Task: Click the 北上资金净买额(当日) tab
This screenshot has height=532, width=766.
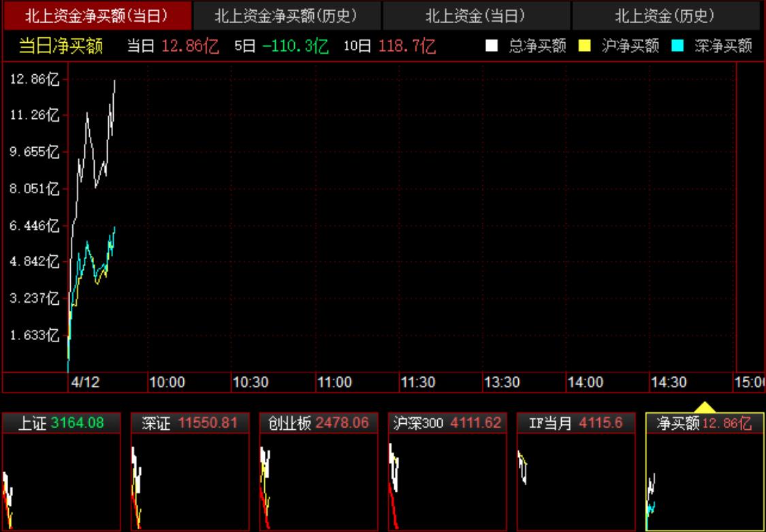Action: [97, 16]
